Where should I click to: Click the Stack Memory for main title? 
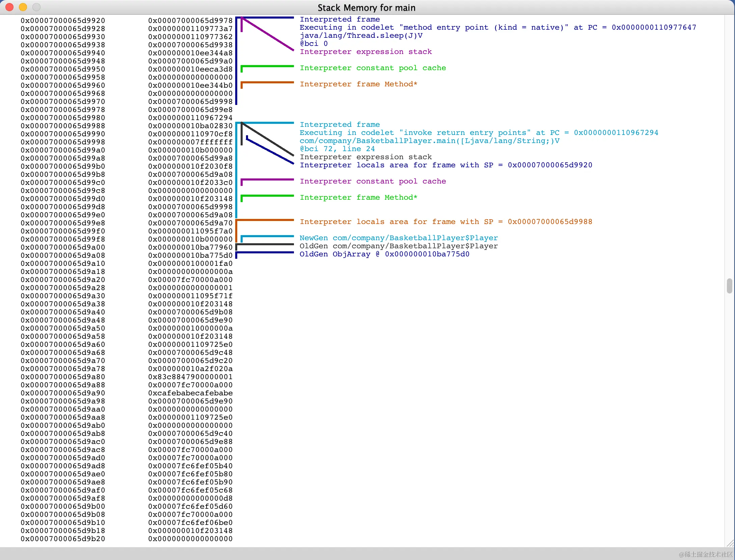coord(366,8)
